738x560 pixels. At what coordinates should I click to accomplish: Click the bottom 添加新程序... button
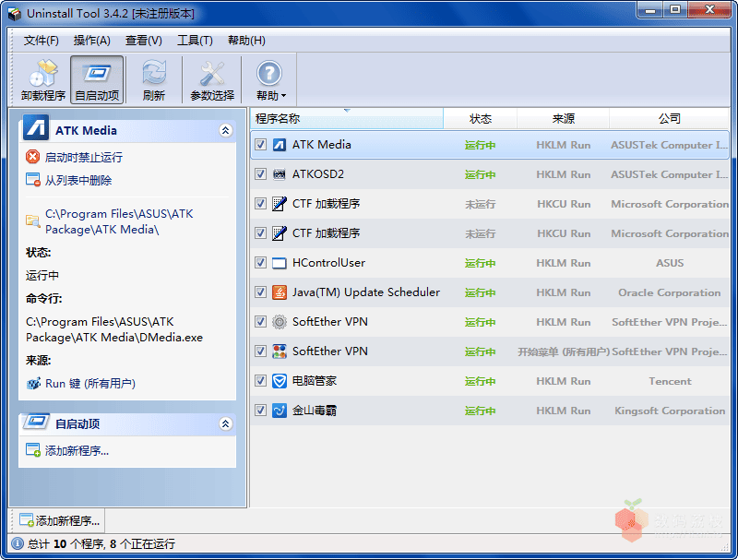point(59,520)
